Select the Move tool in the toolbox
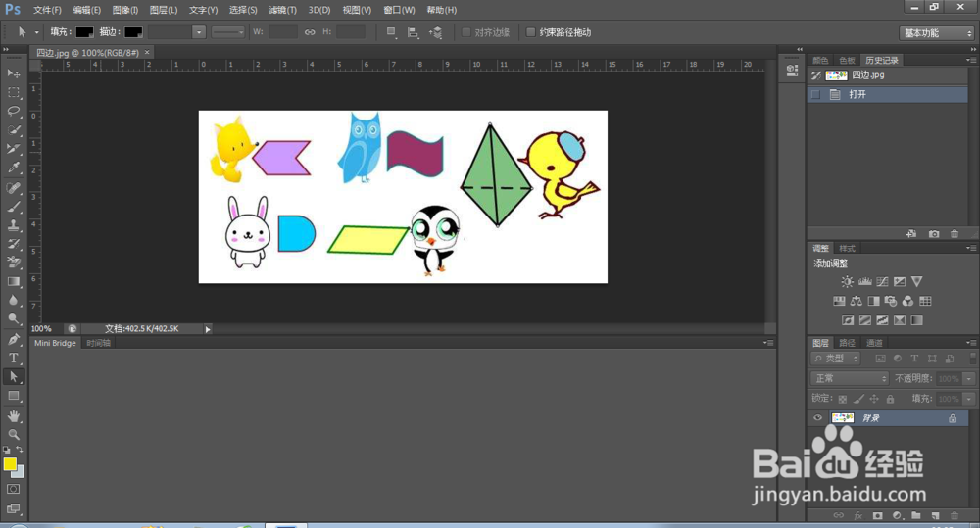 [x=13, y=73]
